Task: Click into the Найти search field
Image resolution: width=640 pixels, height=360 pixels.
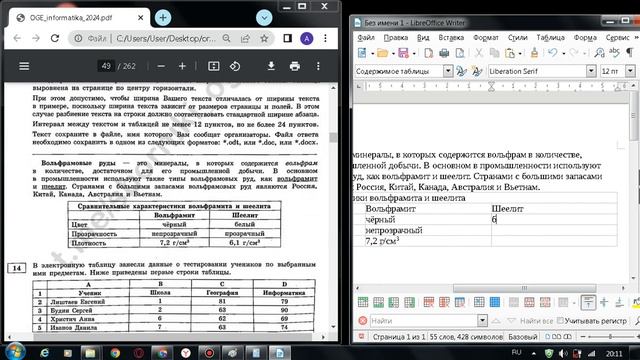Action: click(x=423, y=321)
